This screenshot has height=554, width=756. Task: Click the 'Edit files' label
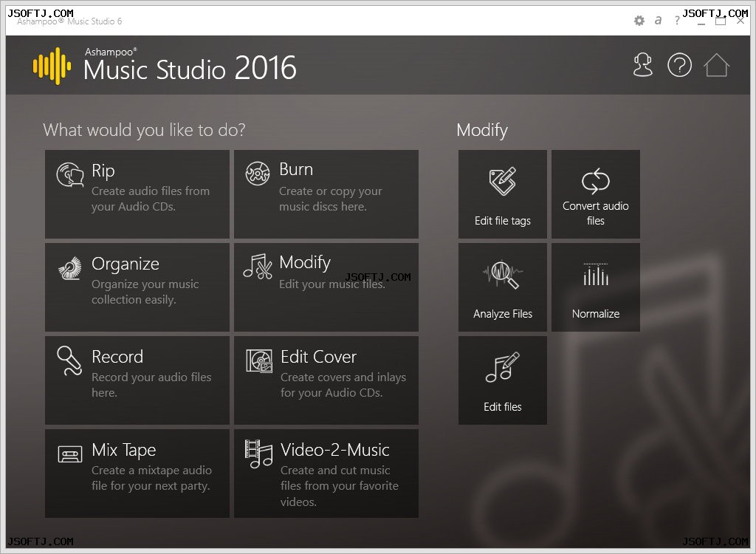click(x=502, y=407)
